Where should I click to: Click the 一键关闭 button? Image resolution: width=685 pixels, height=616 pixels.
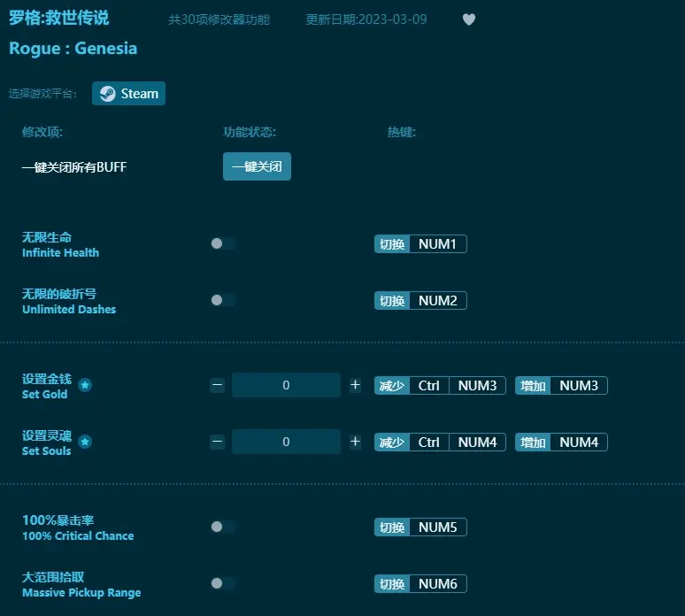257,166
